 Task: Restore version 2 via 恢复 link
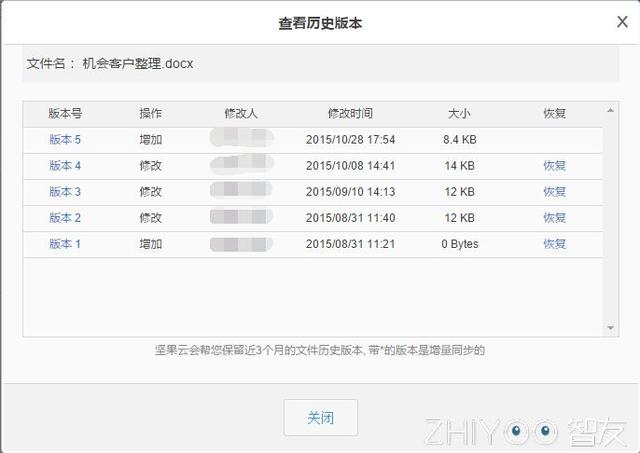554,218
